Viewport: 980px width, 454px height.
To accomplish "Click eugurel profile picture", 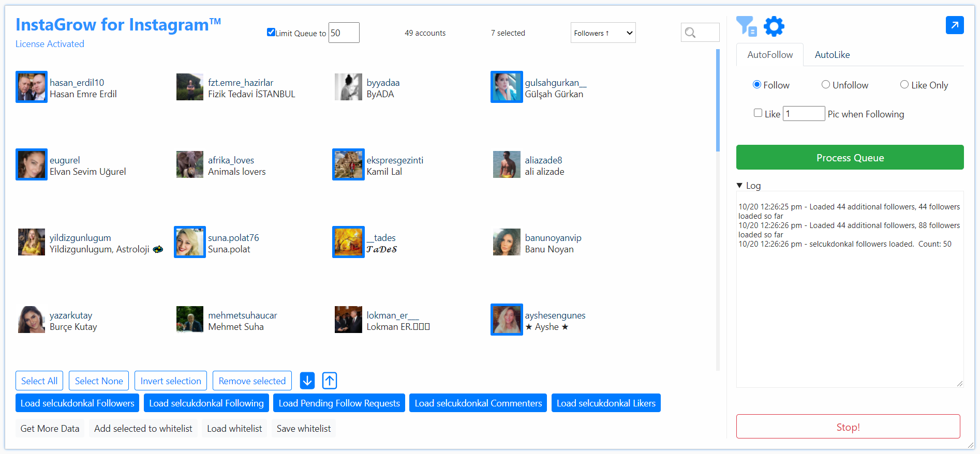I will [x=32, y=164].
